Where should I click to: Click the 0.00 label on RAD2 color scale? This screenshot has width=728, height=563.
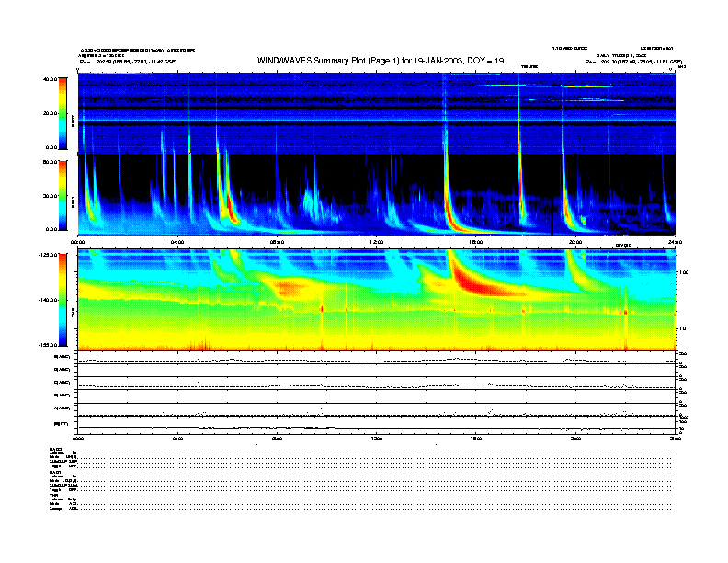click(x=51, y=147)
